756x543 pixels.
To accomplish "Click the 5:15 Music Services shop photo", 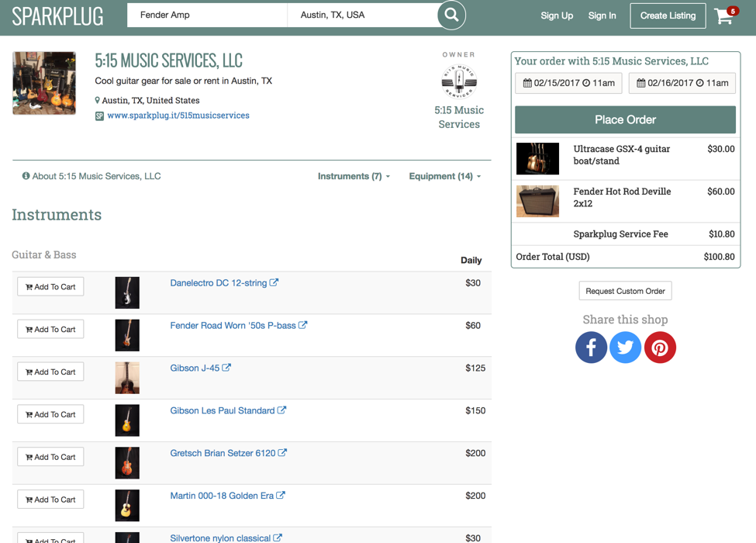I will (44, 81).
